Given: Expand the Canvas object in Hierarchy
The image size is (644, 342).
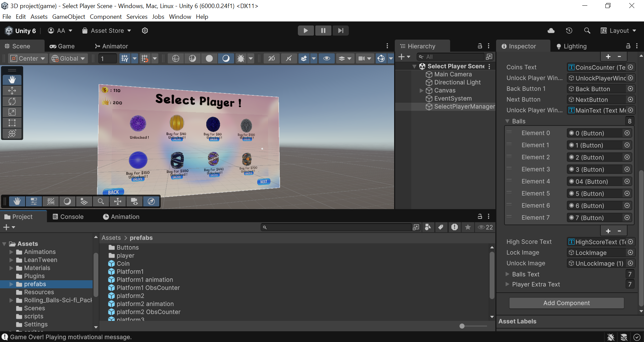Looking at the screenshot, I should (x=422, y=91).
